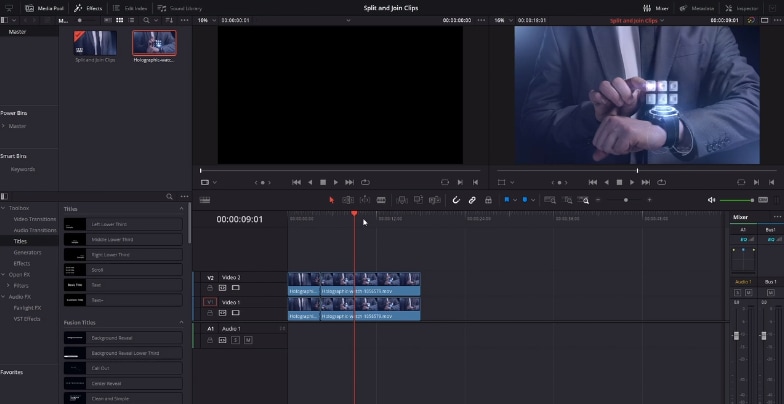This screenshot has height=404, width=784.
Task: Play the timeline viewer forward
Action: (632, 182)
